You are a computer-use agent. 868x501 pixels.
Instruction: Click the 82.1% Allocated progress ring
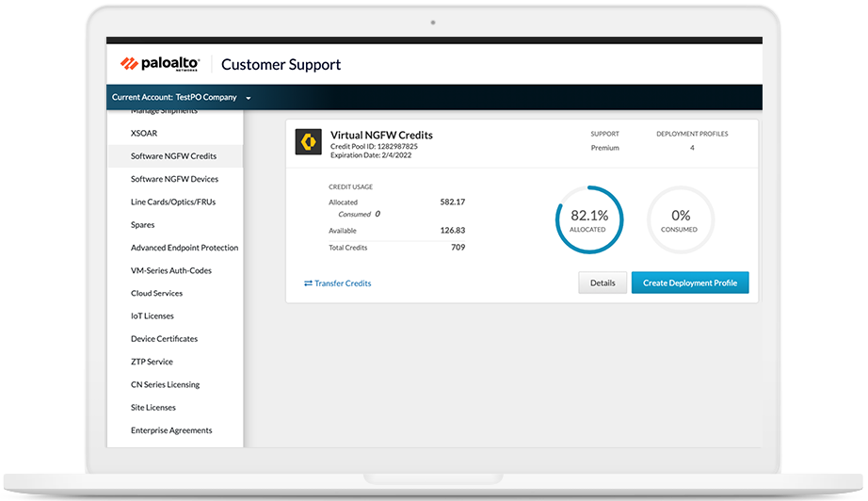(x=589, y=219)
